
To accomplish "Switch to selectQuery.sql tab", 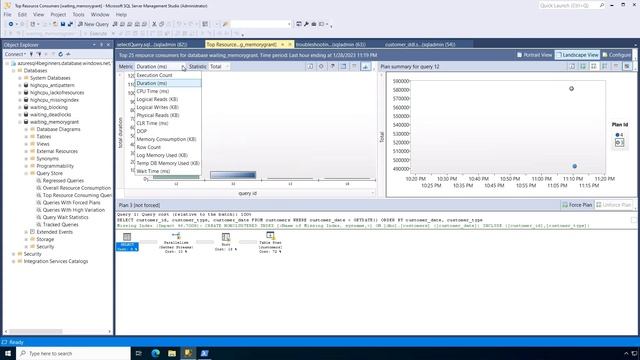I will (152, 44).
